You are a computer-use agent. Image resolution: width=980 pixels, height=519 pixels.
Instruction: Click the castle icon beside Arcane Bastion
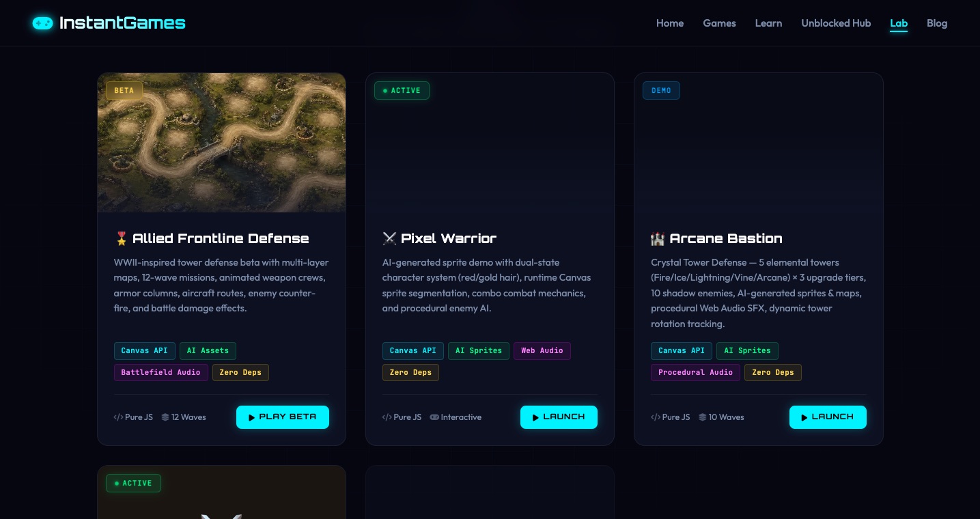(x=658, y=238)
